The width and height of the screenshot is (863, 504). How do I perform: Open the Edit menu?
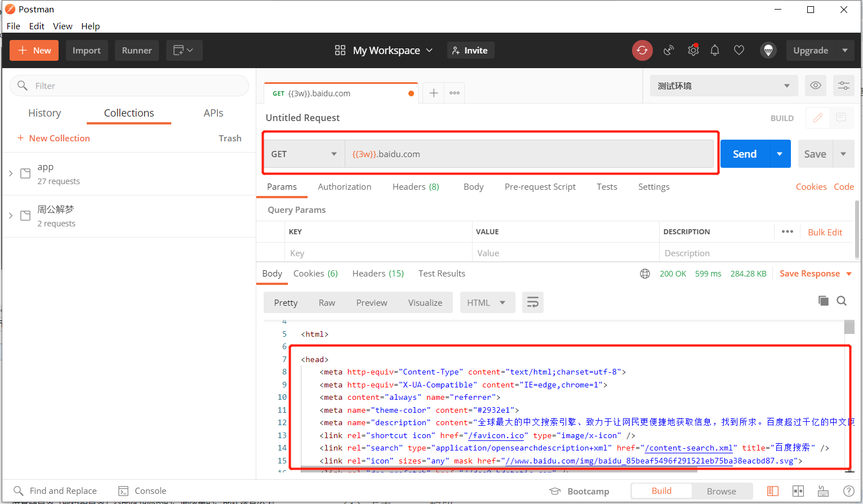point(37,26)
